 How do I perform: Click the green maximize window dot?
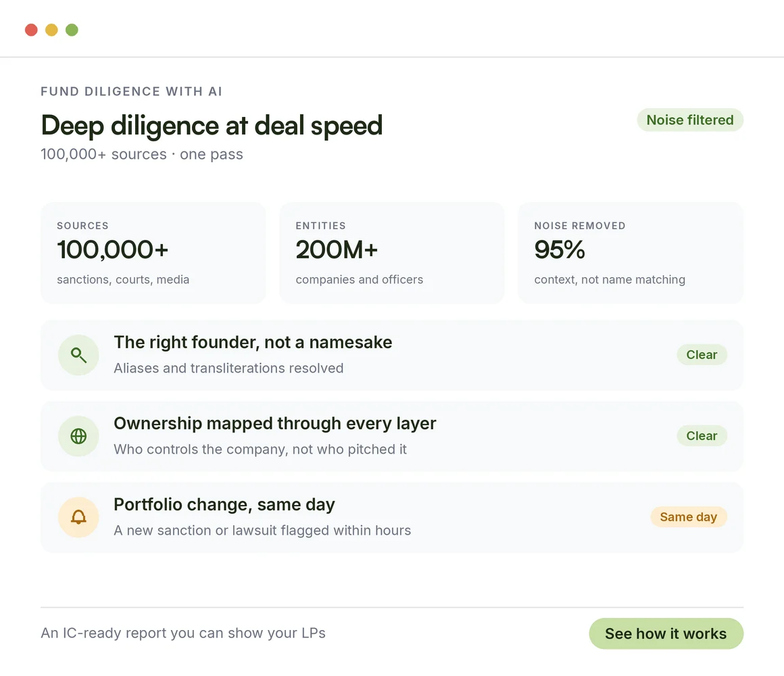72,30
